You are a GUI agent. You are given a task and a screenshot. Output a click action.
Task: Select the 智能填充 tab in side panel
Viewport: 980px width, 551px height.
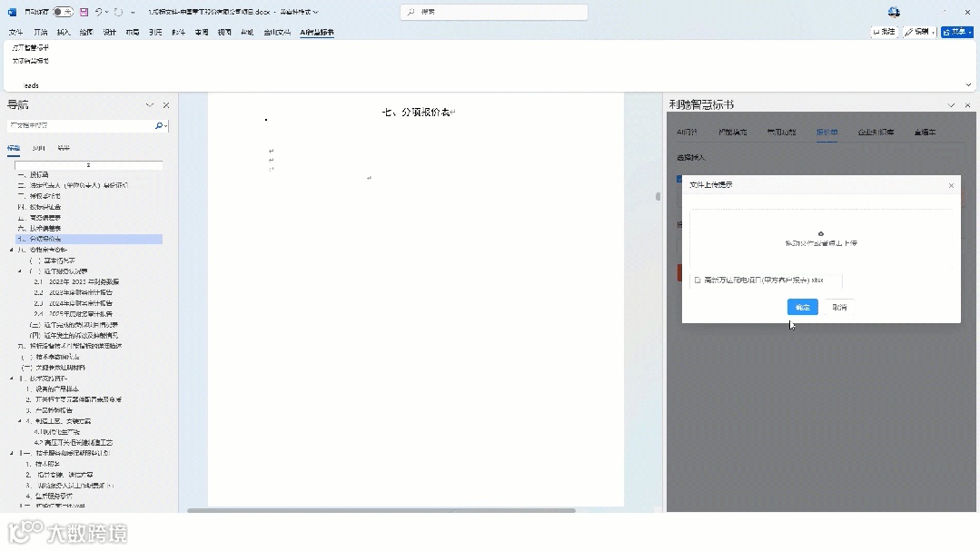point(732,133)
